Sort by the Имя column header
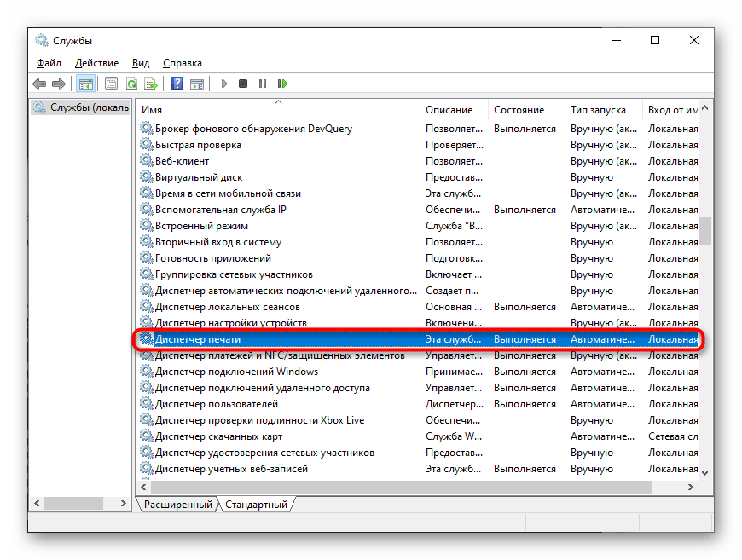The width and height of the screenshot is (742, 560). coord(277,110)
